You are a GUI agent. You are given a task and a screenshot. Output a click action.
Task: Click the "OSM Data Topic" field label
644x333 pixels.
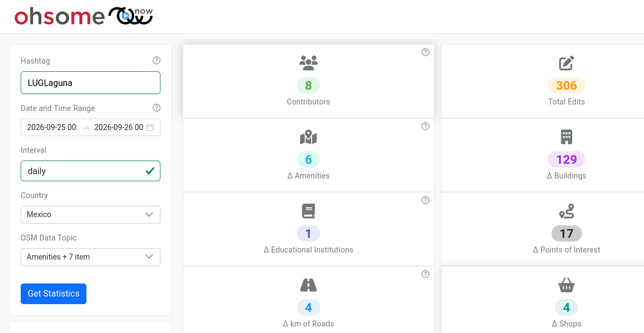(48, 238)
